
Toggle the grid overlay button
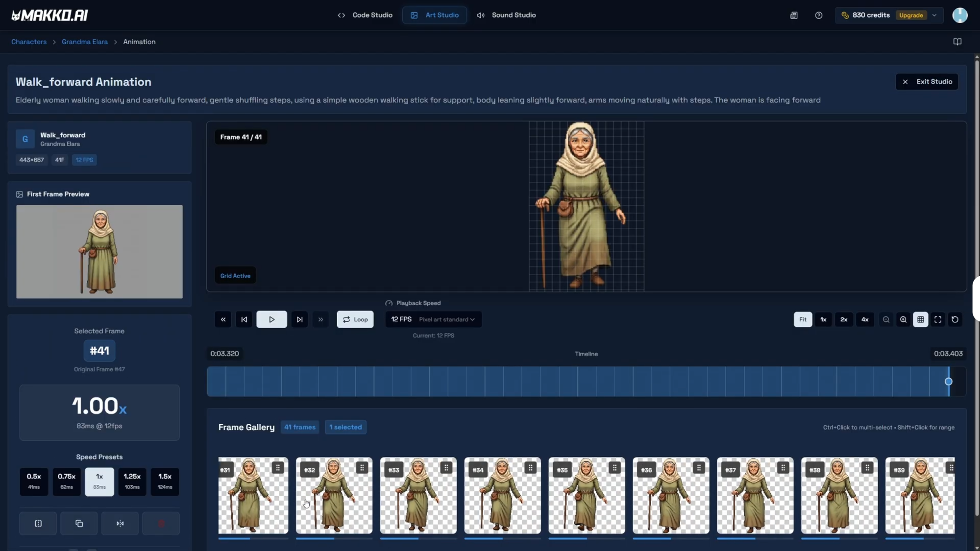click(x=920, y=319)
